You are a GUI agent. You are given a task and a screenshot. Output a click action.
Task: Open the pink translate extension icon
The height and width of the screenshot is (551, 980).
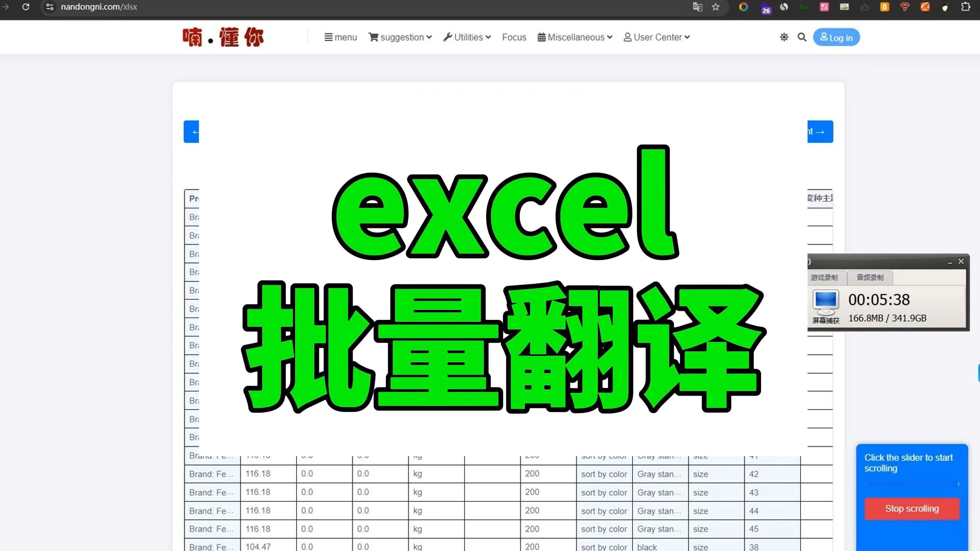click(x=824, y=7)
